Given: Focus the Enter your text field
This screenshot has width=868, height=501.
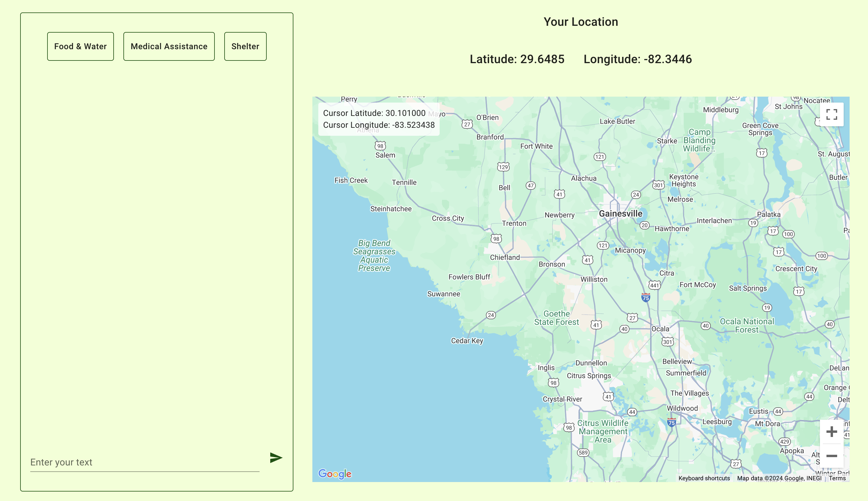Looking at the screenshot, I should coord(144,462).
